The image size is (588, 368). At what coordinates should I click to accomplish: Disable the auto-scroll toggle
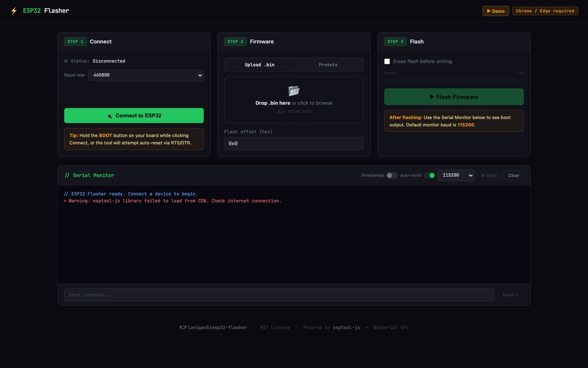430,175
